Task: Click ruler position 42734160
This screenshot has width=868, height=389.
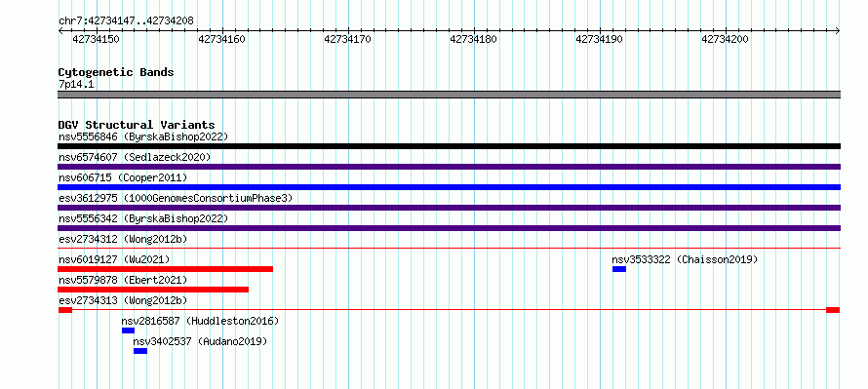Action: pyautogui.click(x=222, y=39)
